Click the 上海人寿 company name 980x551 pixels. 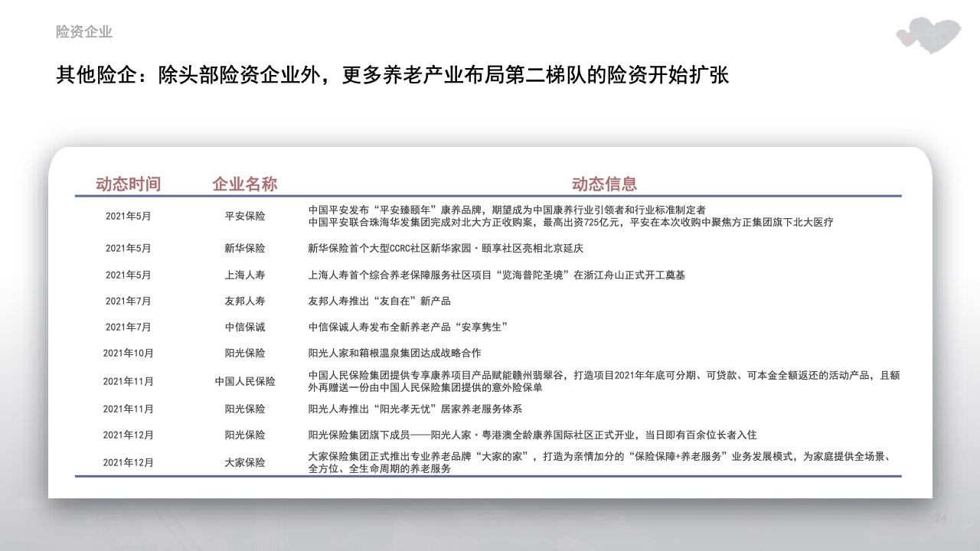coord(245,275)
